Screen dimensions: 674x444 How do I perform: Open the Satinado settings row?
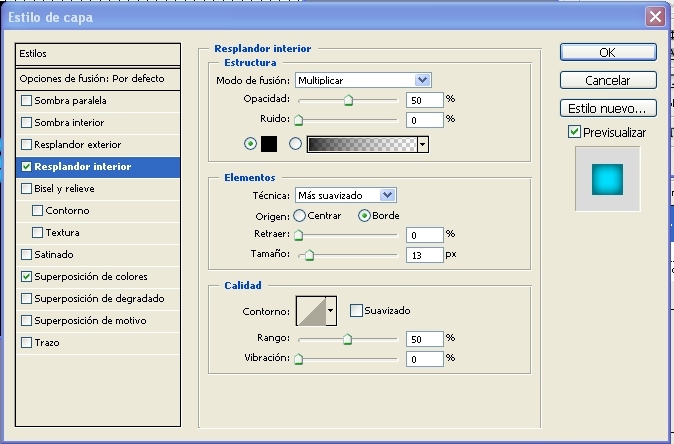98,254
